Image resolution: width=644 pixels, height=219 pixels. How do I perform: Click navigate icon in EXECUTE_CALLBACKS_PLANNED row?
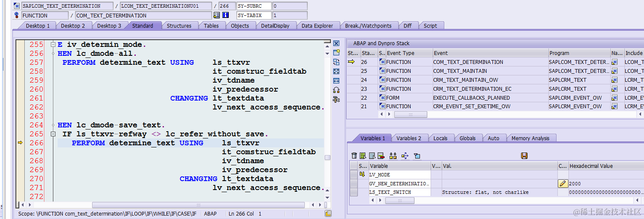[615, 98]
